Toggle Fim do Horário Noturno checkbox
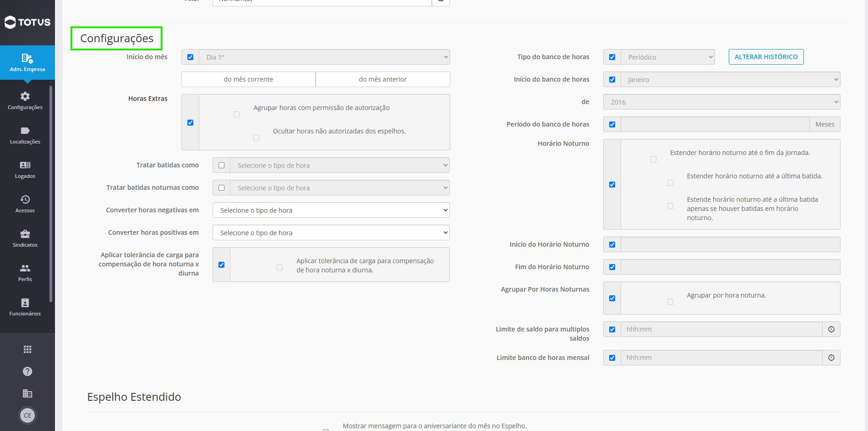Viewport: 868px width, 431px height. (612, 267)
